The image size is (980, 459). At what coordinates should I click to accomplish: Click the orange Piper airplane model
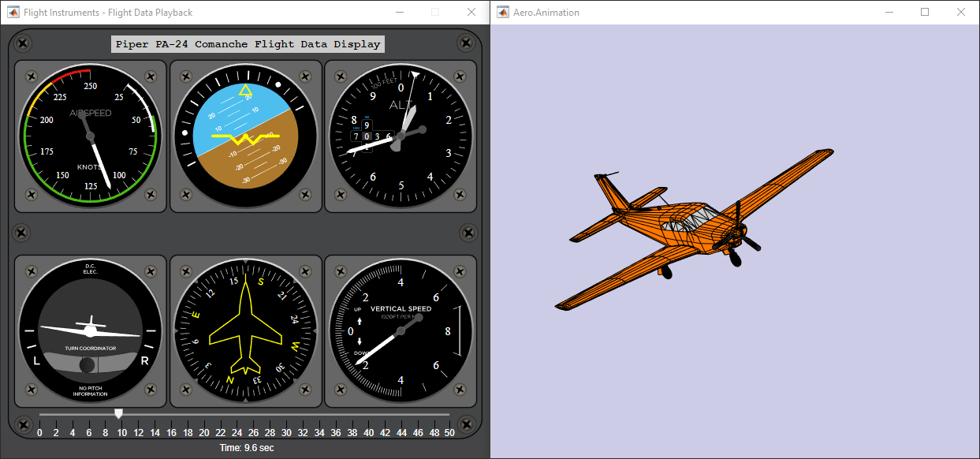(x=695, y=229)
